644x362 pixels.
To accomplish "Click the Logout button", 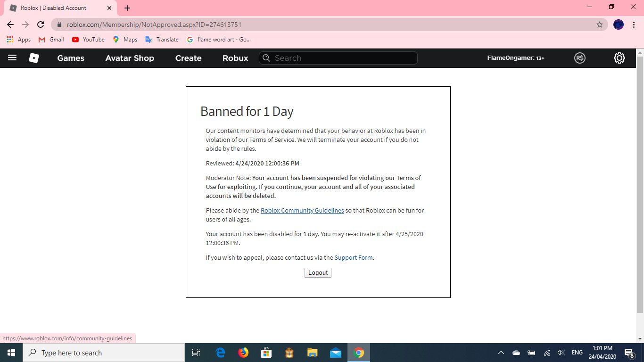I will [318, 272].
